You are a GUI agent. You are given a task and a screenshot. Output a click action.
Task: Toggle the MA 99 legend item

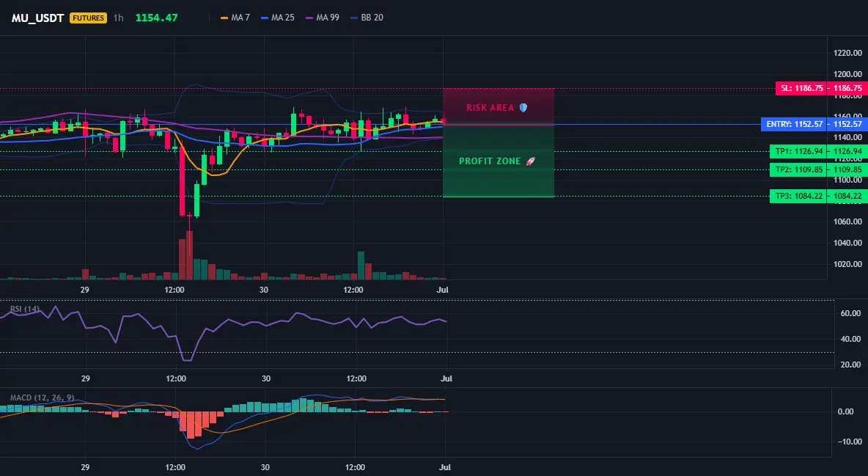click(x=323, y=18)
